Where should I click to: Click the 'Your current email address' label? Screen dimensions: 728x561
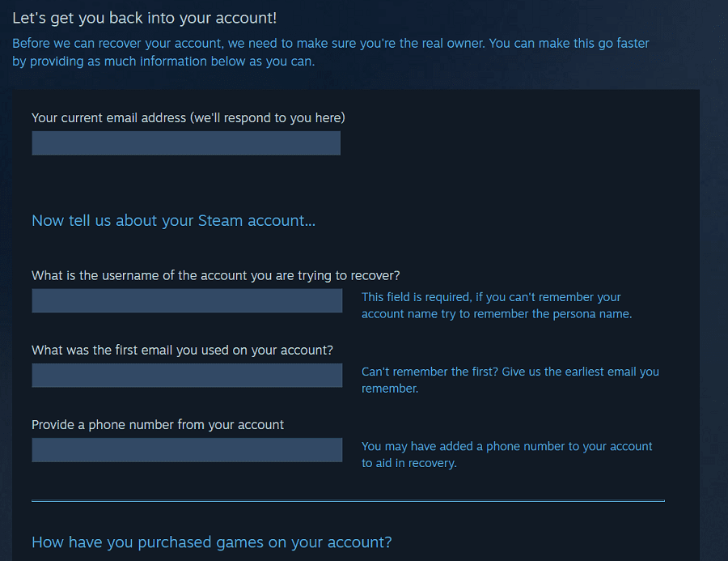coord(186,117)
